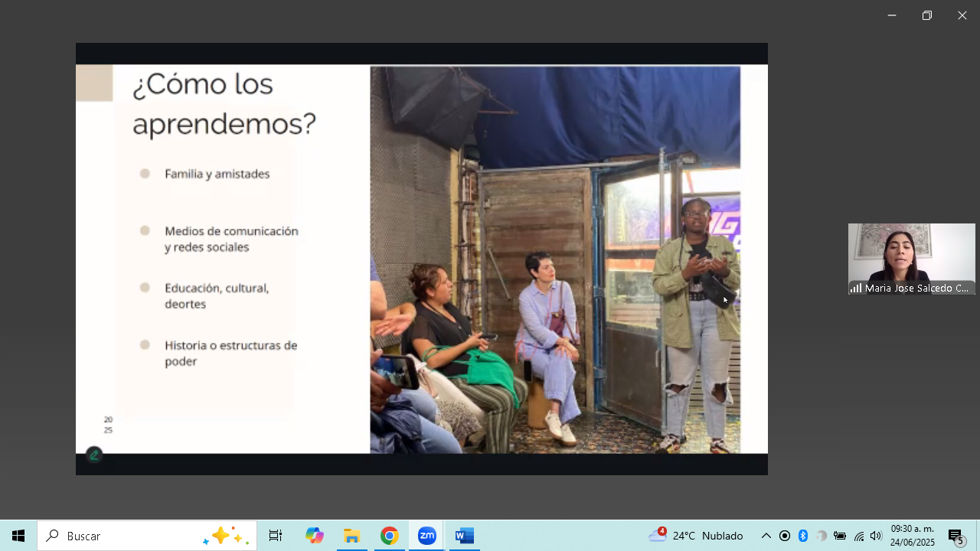The height and width of the screenshot is (551, 980).
Task: Open the clock and calendar flyout
Action: pyautogui.click(x=912, y=536)
